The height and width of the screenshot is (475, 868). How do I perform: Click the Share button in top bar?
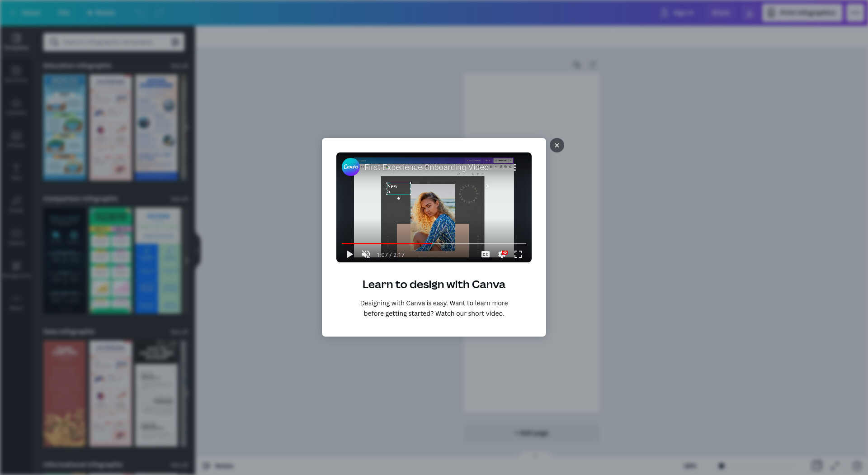tap(721, 13)
